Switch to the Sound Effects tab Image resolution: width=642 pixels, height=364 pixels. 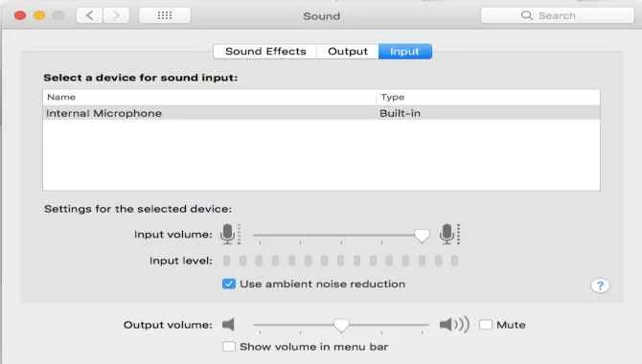point(265,51)
